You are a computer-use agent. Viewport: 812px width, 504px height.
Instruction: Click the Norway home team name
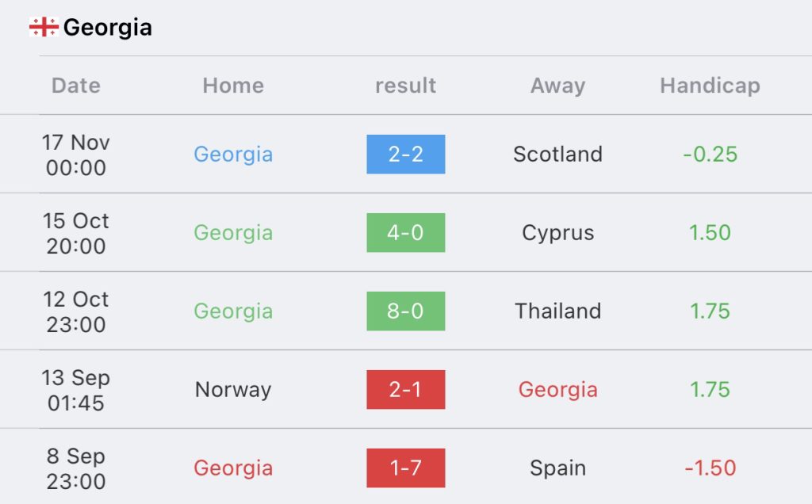pos(233,390)
